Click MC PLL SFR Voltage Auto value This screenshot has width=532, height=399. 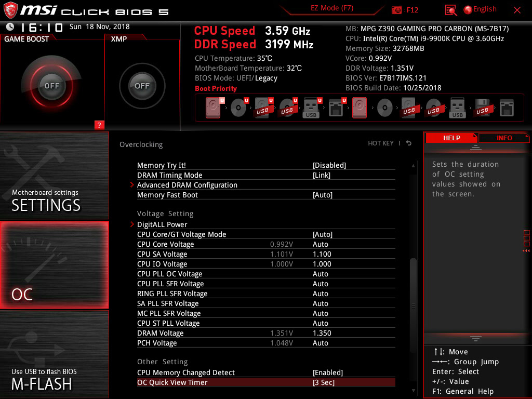pos(320,313)
